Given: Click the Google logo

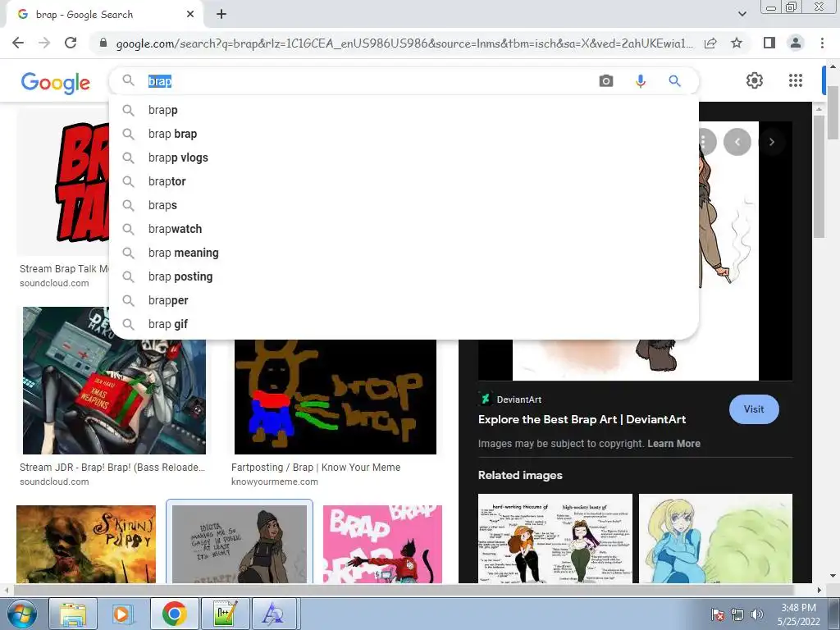Looking at the screenshot, I should (x=56, y=83).
